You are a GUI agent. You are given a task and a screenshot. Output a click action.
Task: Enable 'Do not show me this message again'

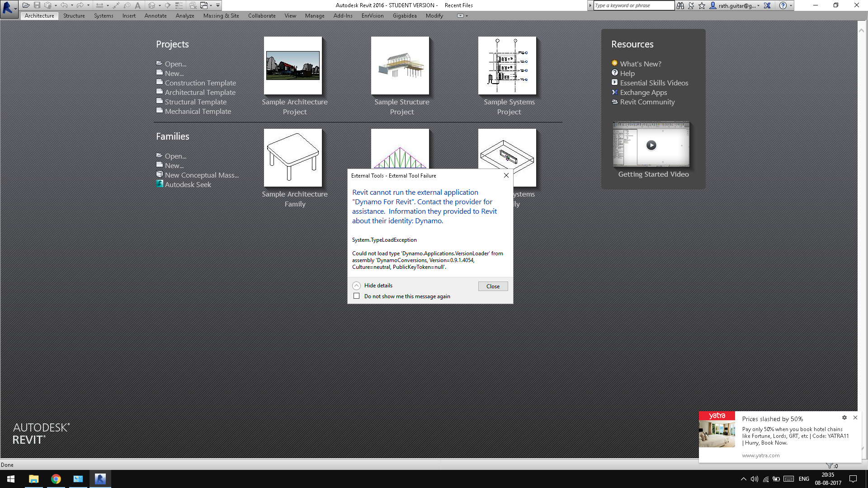pyautogui.click(x=357, y=296)
